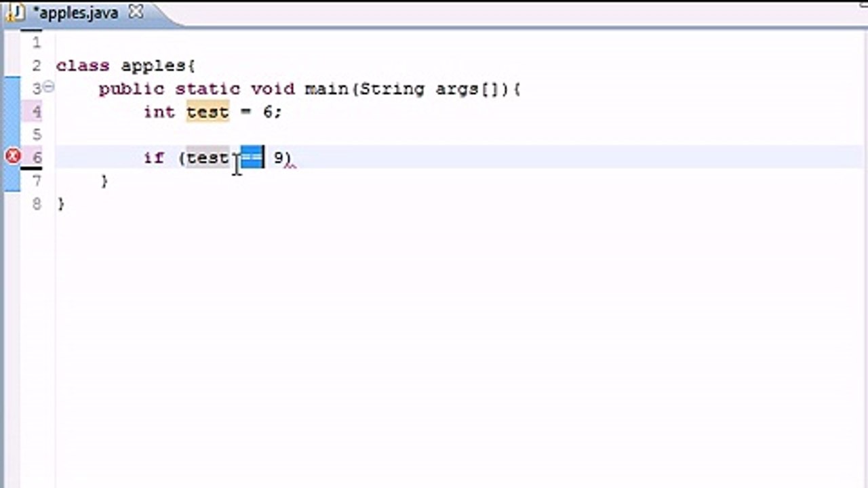Click 'test' inside the if condition

point(208,157)
